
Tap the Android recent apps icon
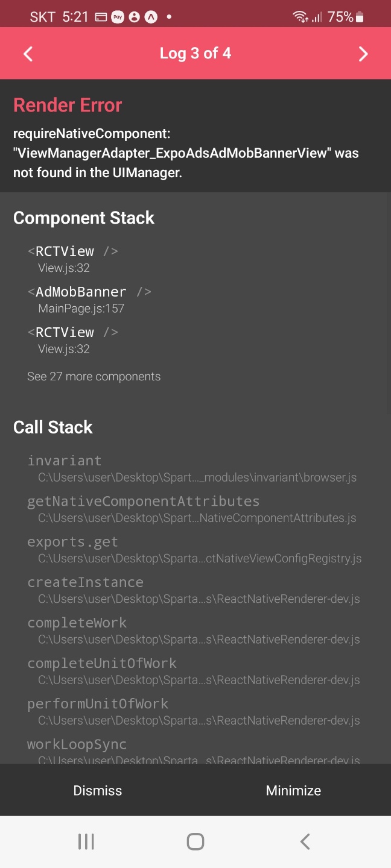(x=86, y=841)
